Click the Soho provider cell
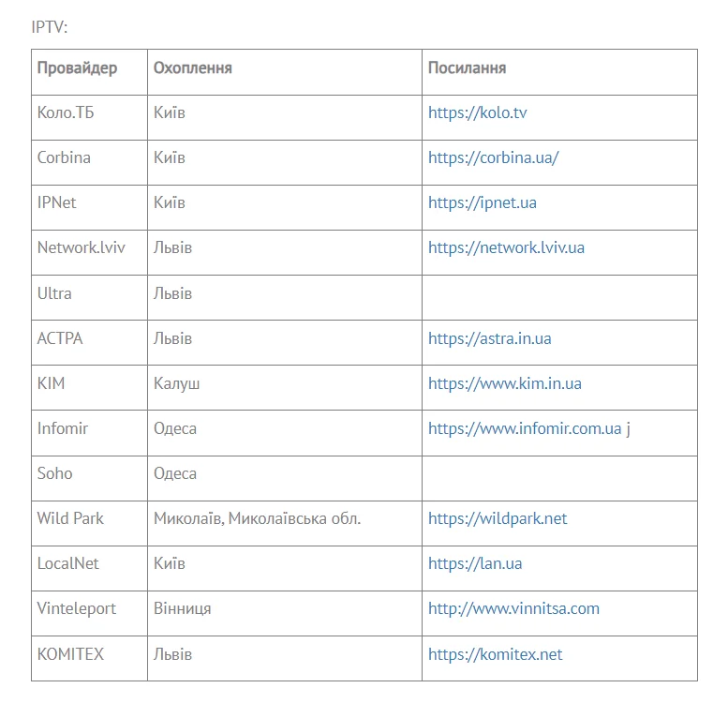728x703 pixels. [54, 473]
